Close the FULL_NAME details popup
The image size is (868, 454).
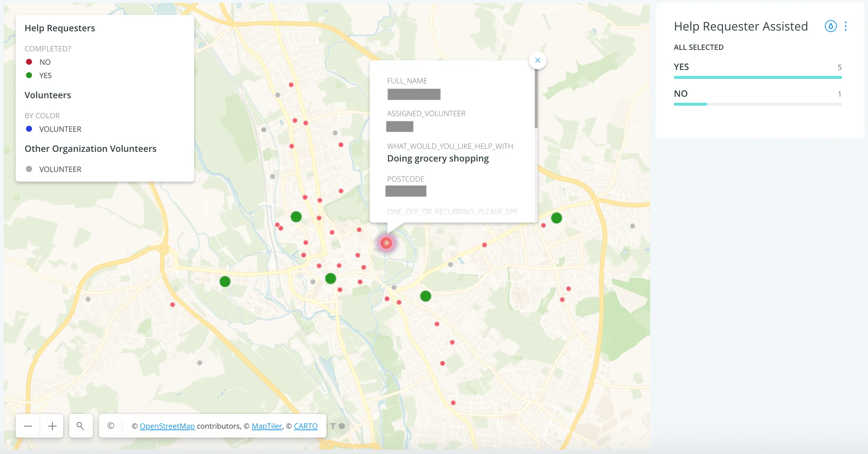(537, 60)
